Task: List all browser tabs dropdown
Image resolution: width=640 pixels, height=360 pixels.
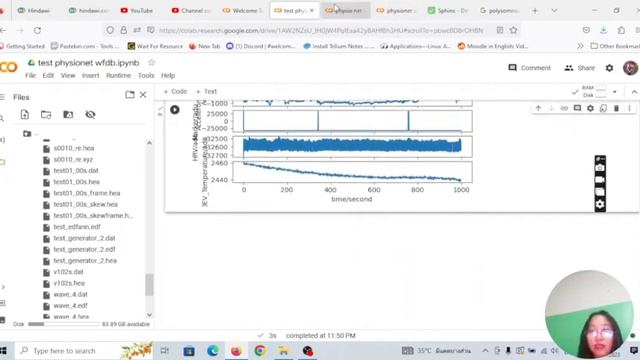Action: tap(554, 11)
